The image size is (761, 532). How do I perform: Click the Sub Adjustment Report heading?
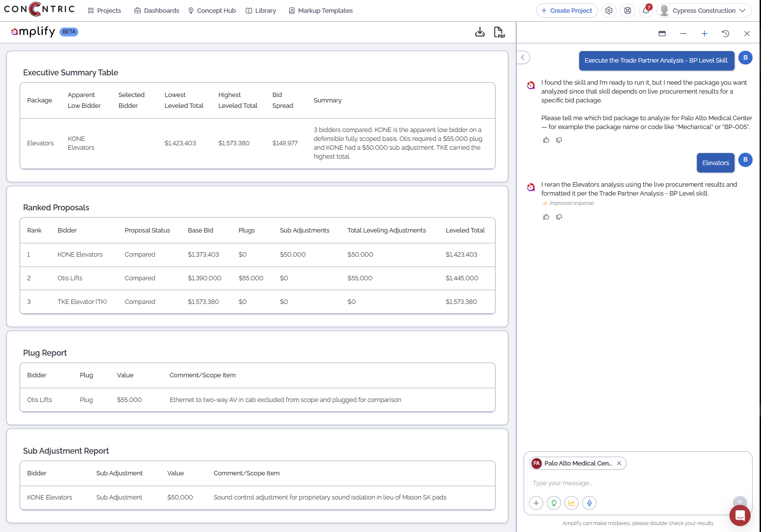66,451
